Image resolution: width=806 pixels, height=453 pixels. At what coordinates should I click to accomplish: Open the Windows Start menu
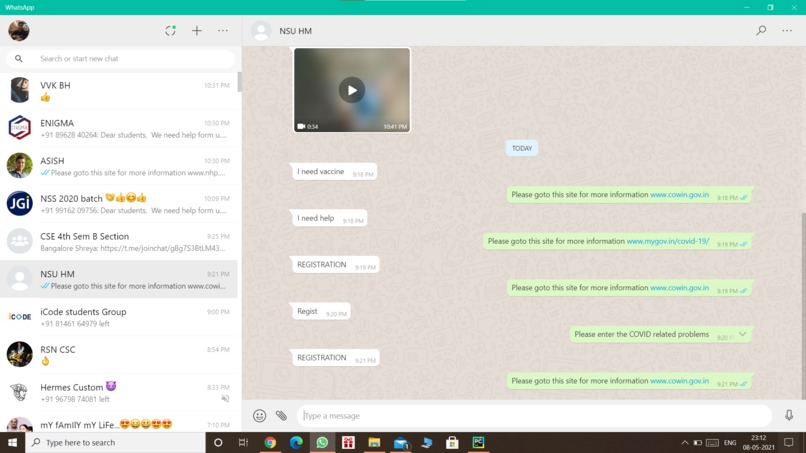[x=12, y=442]
